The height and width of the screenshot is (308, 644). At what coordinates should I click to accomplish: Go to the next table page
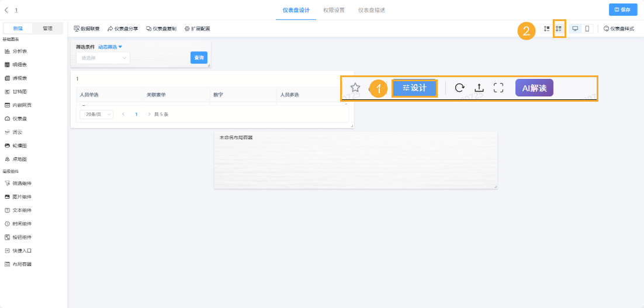coord(149,115)
